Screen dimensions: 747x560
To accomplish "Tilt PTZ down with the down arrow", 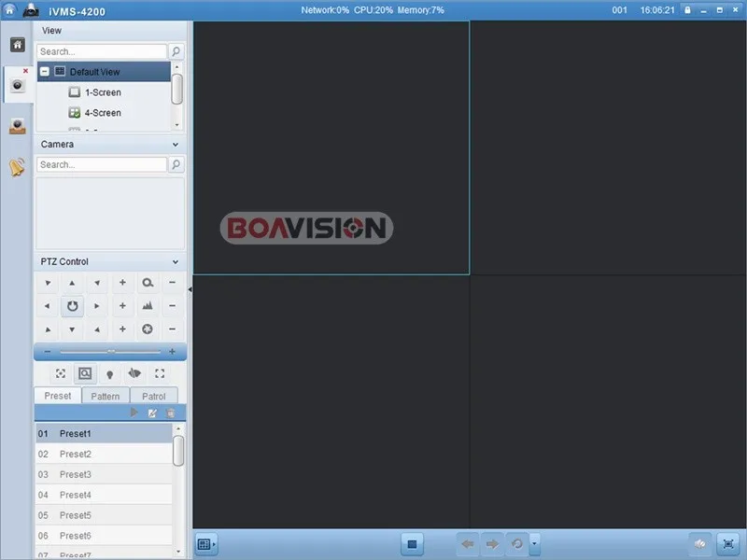I will [x=72, y=329].
